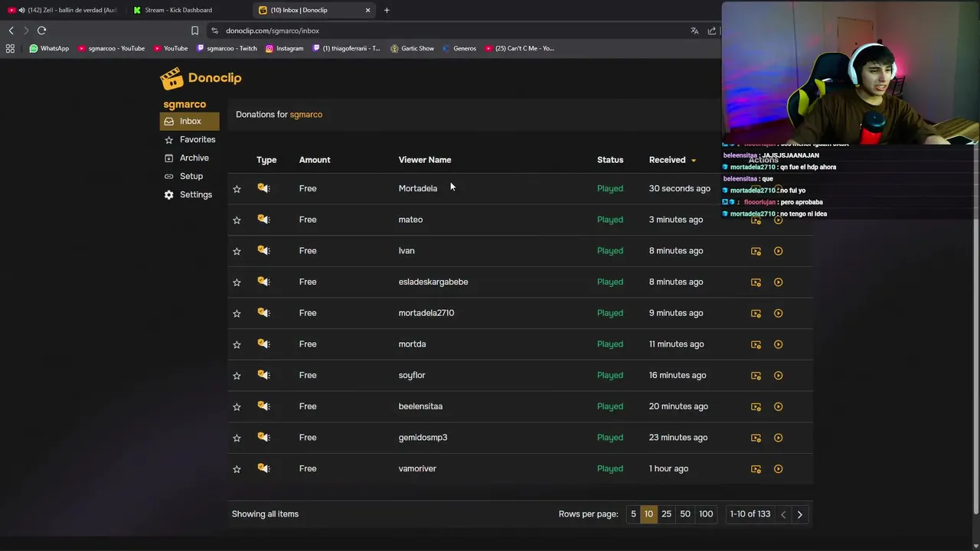The image size is (980, 551).
Task: Replay the esladeskargabebe donation
Action: pyautogui.click(x=778, y=282)
